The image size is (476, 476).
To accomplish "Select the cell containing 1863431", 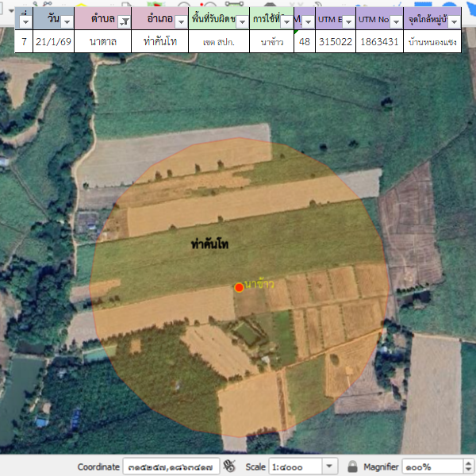I will 379,42.
